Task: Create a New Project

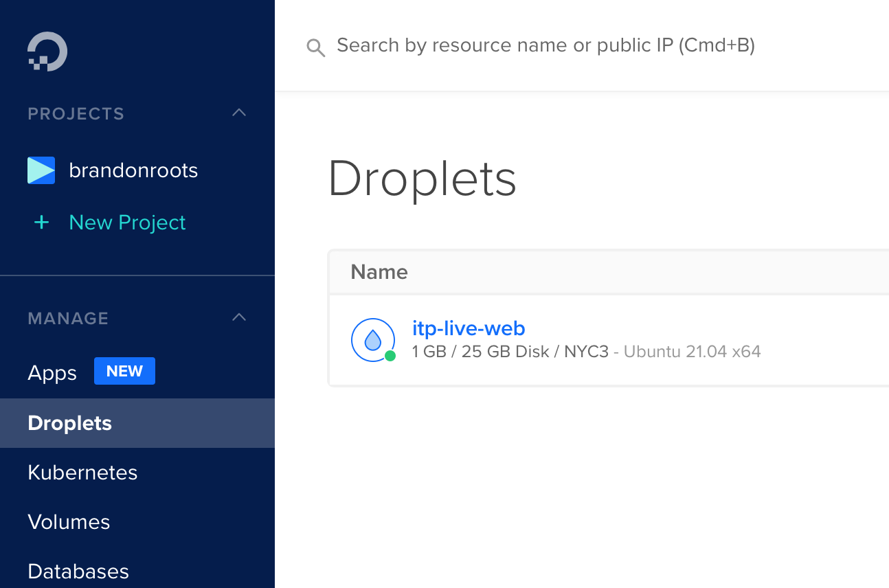Action: coord(127,222)
